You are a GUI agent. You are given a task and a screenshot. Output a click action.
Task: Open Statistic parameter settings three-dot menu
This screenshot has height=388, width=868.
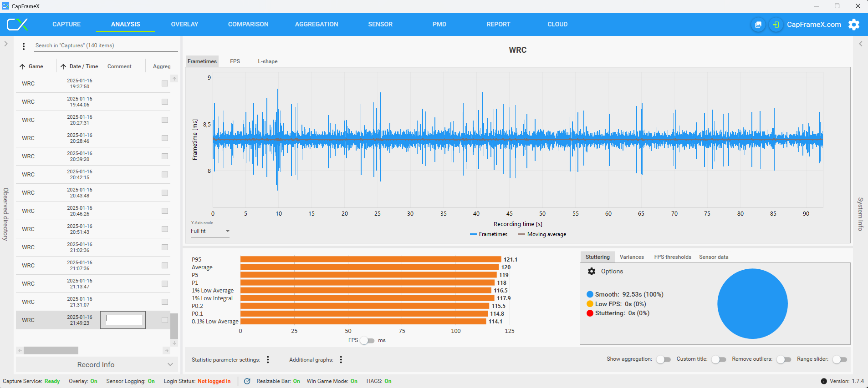pos(268,360)
